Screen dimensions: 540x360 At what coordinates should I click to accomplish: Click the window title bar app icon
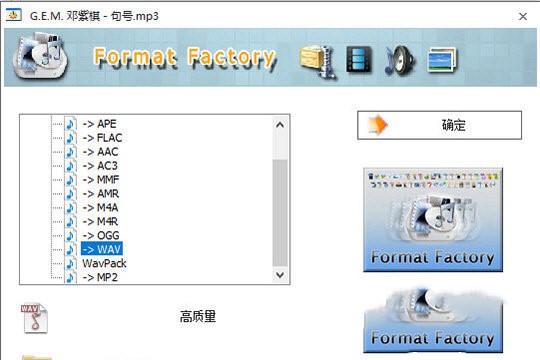point(14,15)
